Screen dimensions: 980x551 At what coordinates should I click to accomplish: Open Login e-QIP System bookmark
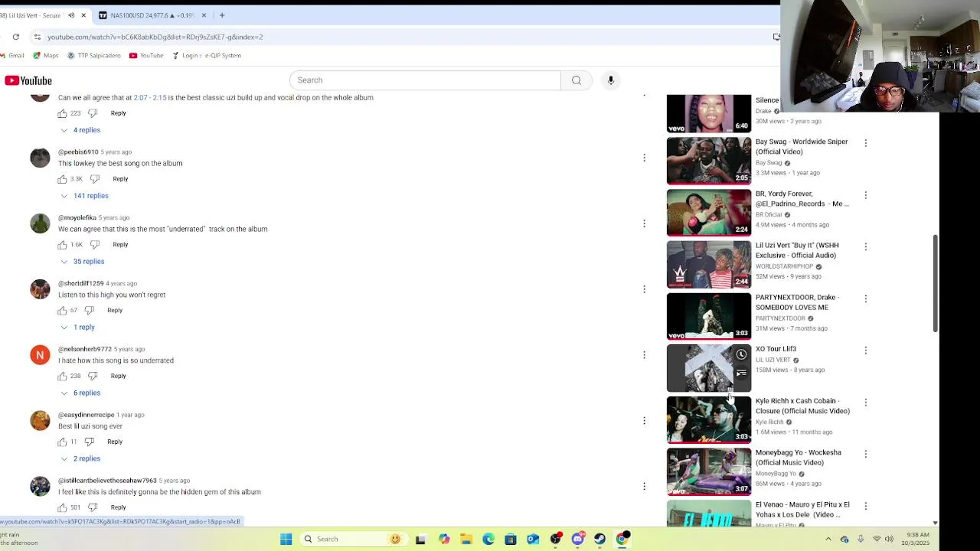coord(206,56)
